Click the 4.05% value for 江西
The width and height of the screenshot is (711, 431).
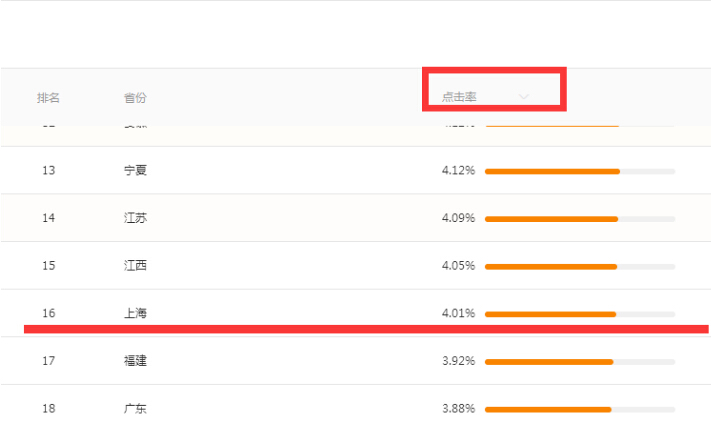point(458,266)
